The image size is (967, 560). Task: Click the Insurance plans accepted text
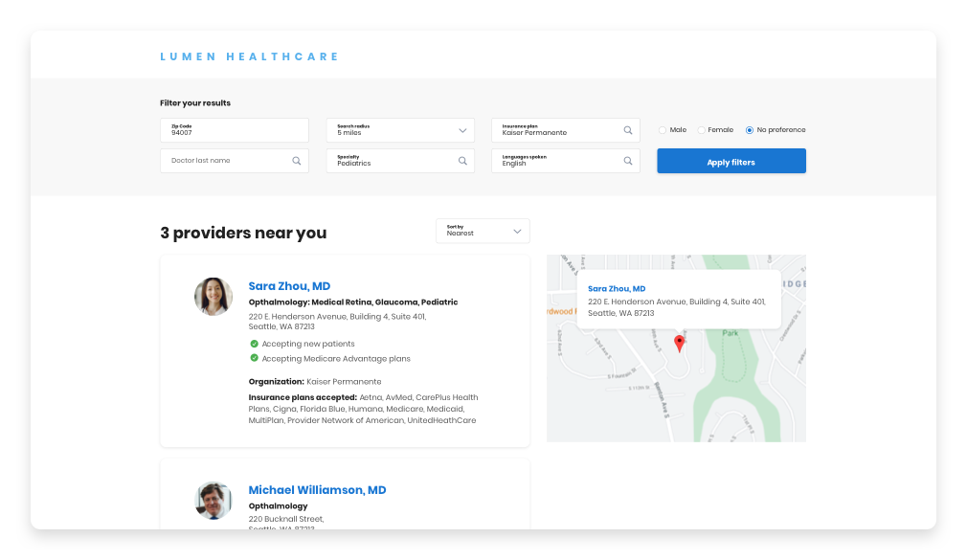tap(363, 409)
